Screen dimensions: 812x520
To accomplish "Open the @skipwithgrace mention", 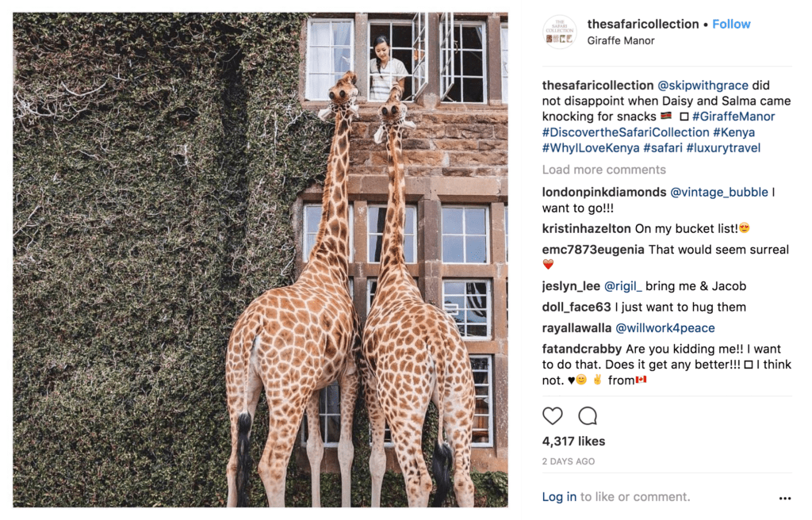I will click(x=701, y=86).
